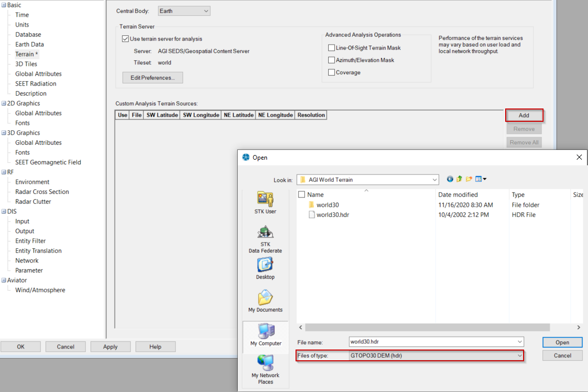Viewport: 588px width, 392px height.
Task: Uncheck Use terrain server for analysis
Action: point(125,39)
